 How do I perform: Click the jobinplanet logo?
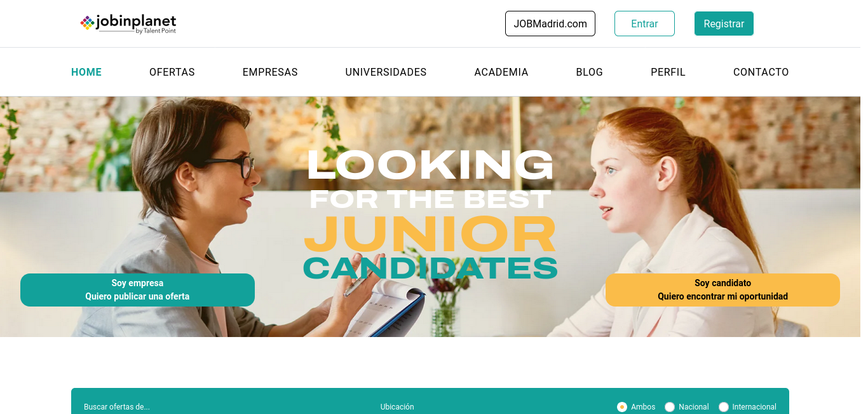128,24
